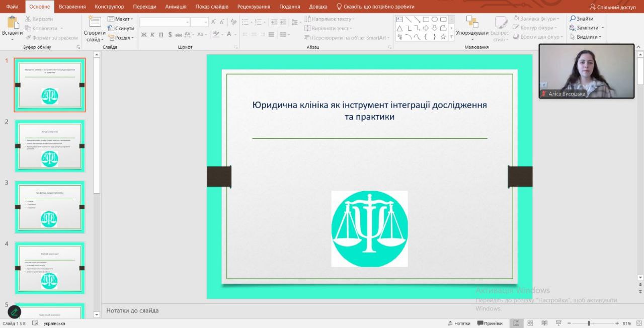Justify text in paragraph group

(271, 35)
